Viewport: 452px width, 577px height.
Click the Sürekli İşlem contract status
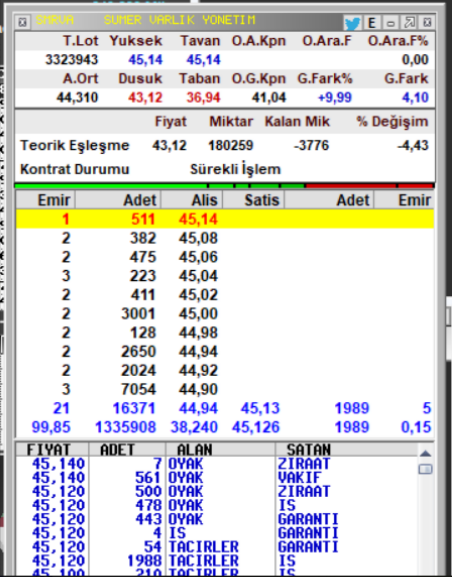(235, 169)
